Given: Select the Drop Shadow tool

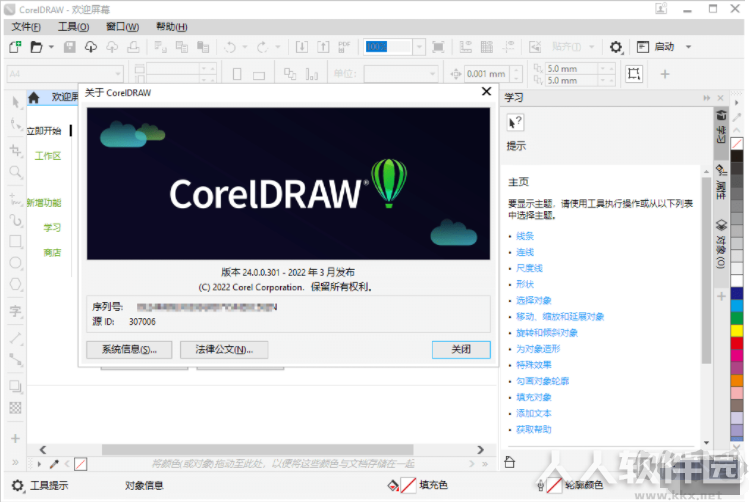Looking at the screenshot, I should (x=16, y=386).
